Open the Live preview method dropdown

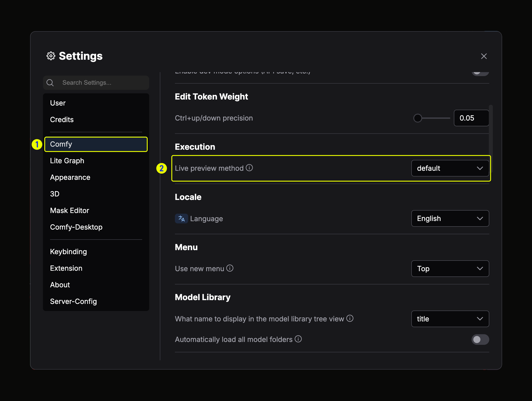[450, 168]
